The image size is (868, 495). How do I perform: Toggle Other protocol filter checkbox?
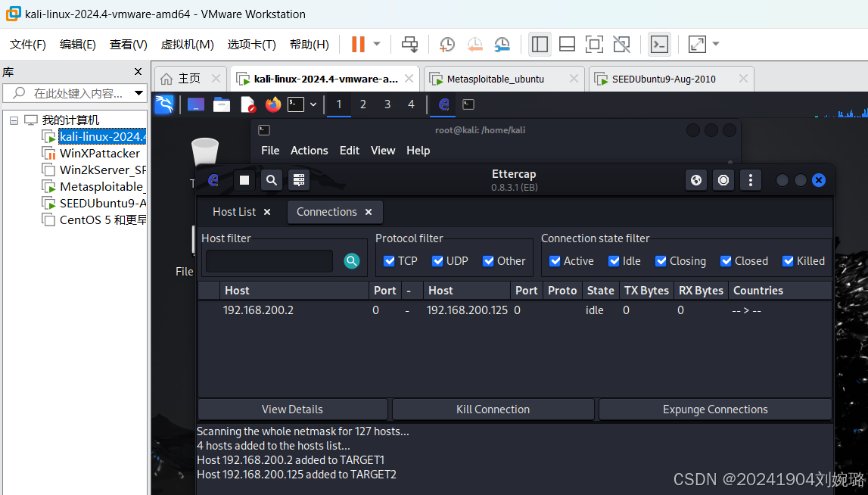click(x=487, y=261)
